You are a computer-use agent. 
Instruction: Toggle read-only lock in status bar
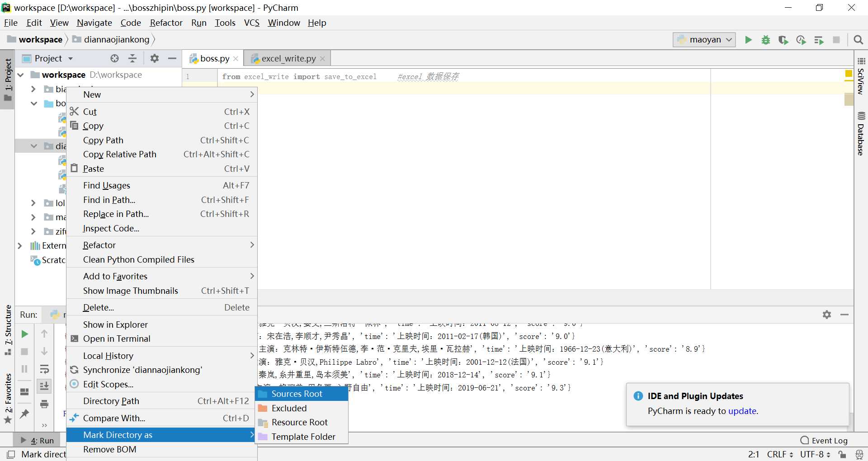coord(842,454)
